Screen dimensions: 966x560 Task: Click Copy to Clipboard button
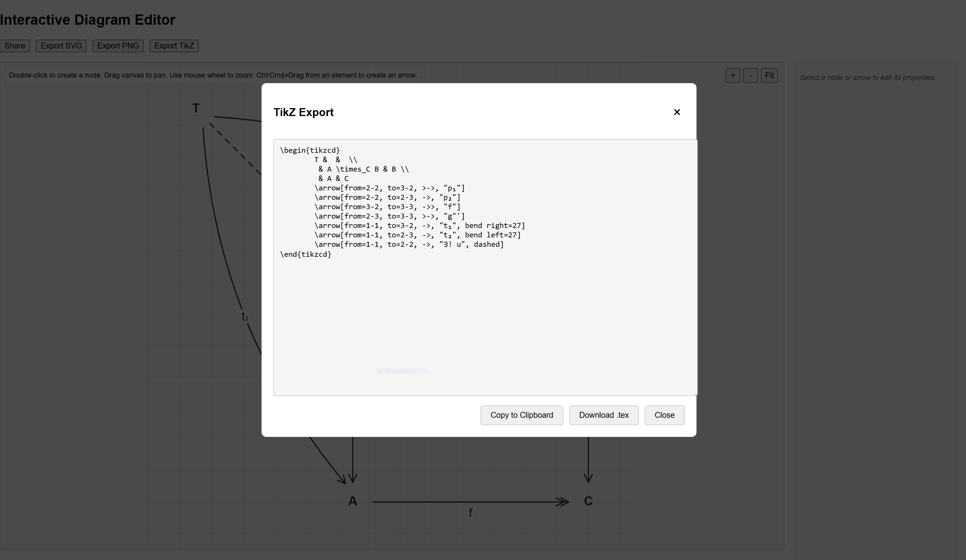tap(522, 415)
